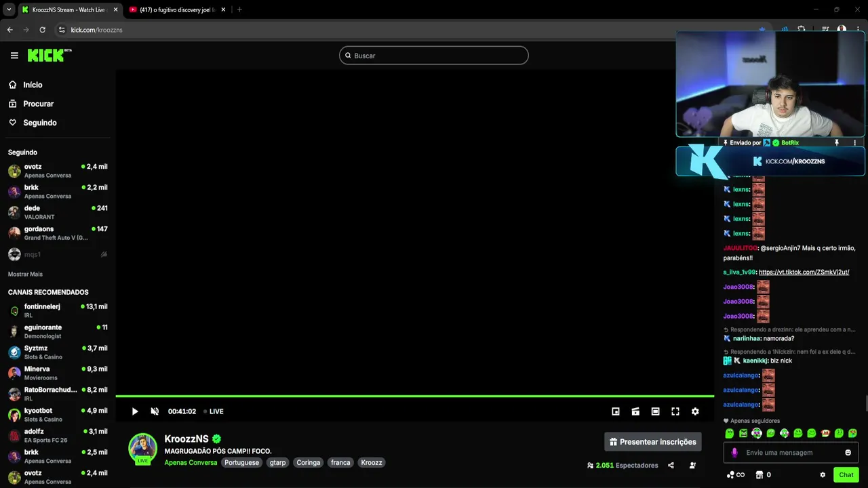
Task: Click the channel points infinity icon
Action: tap(735, 475)
